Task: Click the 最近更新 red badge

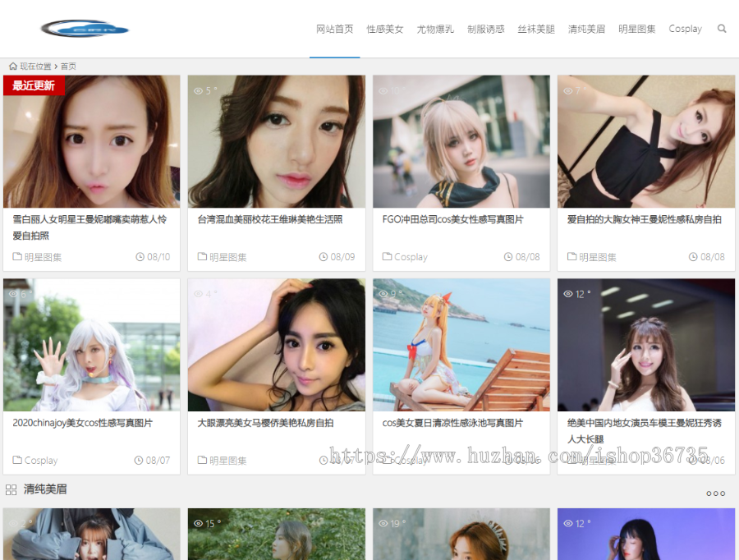Action: pos(34,85)
